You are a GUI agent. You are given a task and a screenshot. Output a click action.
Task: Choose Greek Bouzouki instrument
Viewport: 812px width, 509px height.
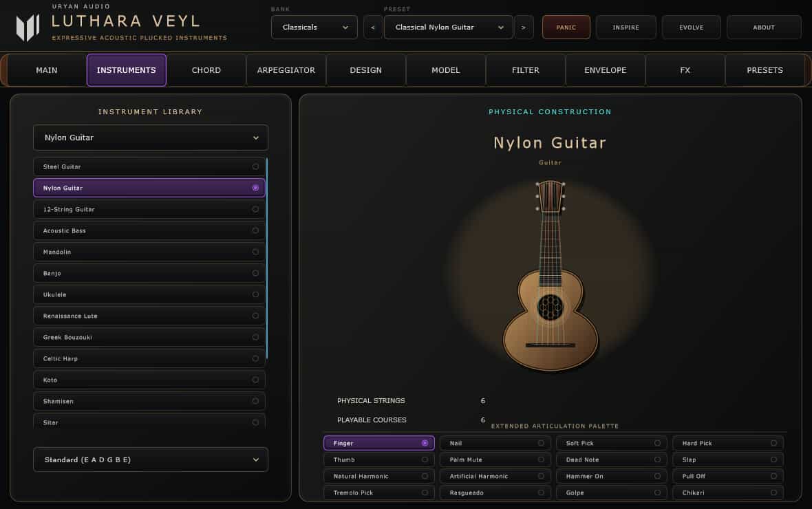coord(149,337)
